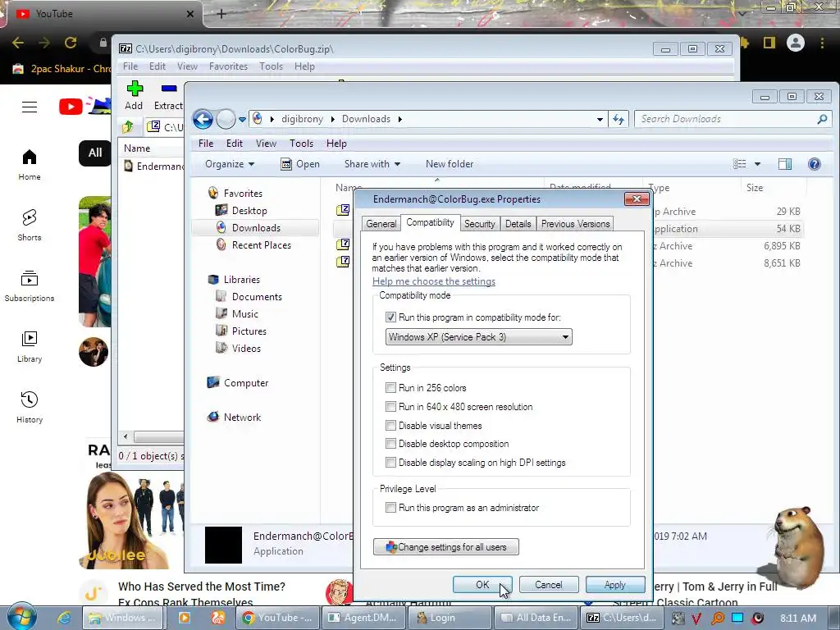Image resolution: width=840 pixels, height=630 pixels.
Task: Click the Chrome back arrow
Action: [x=18, y=43]
